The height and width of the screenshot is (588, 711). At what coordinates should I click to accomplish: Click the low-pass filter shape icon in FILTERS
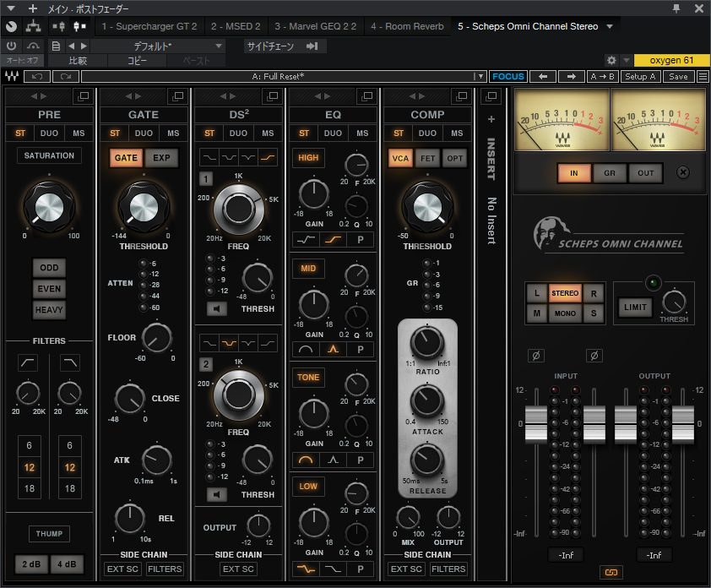(70, 362)
